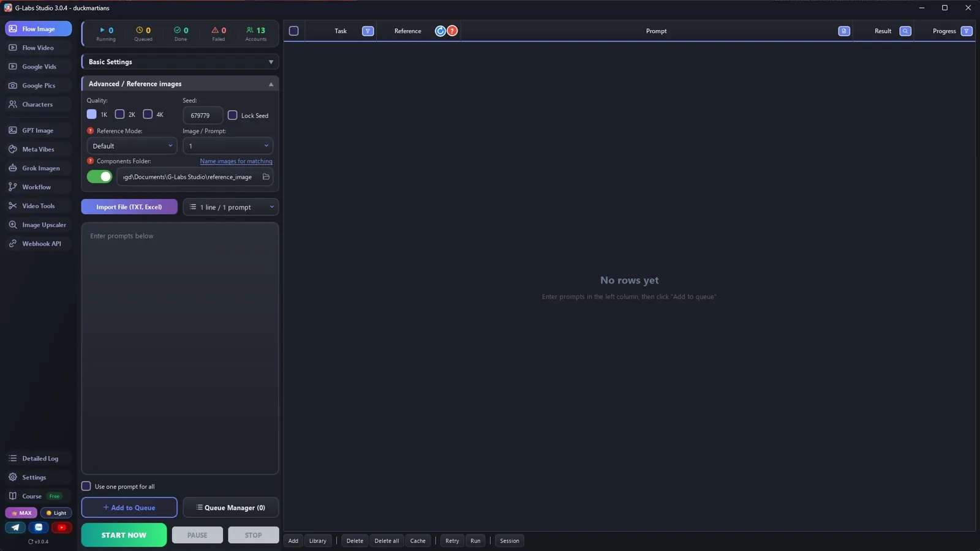
Task: Click the Result column search icon
Action: point(905,31)
